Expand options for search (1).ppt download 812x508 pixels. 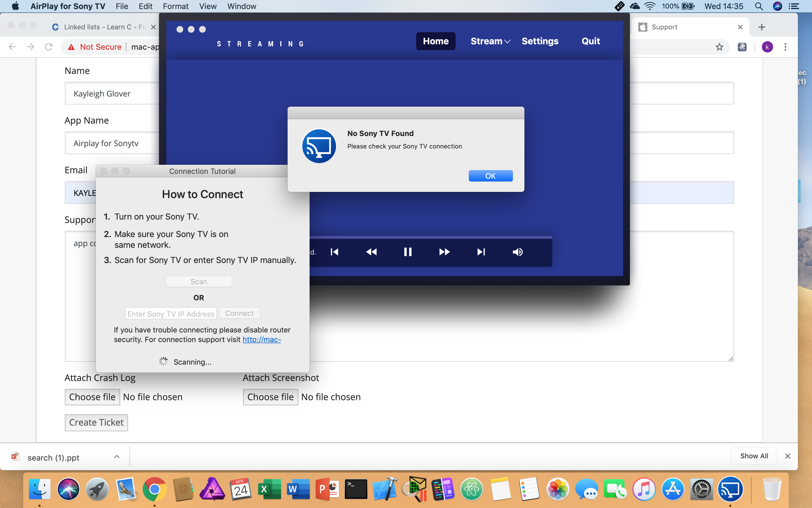(x=116, y=456)
